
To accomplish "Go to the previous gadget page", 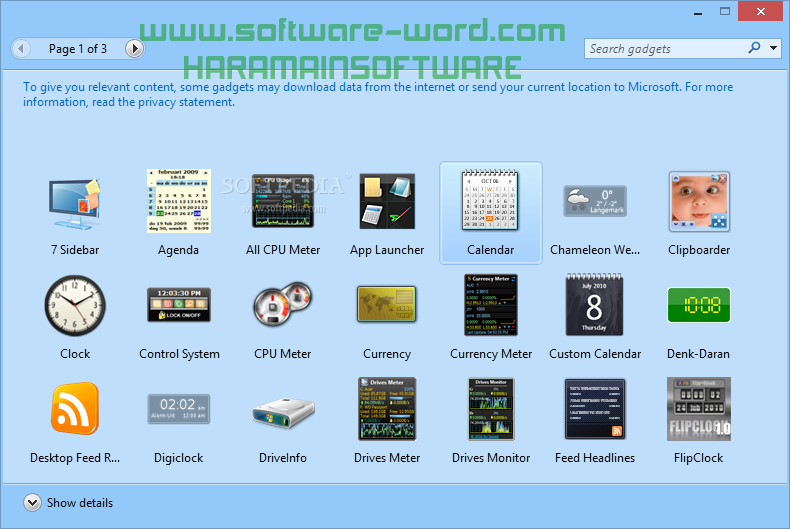I will point(21,49).
